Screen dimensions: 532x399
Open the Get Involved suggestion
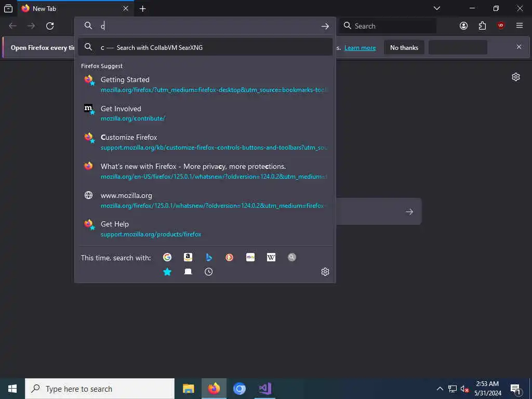tap(205, 113)
